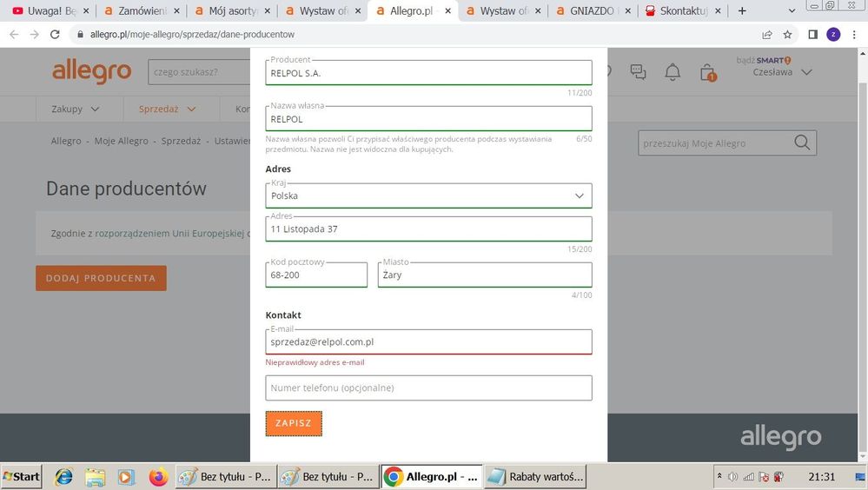The width and height of the screenshot is (868, 490).
Task: Reload the page
Action: (55, 35)
